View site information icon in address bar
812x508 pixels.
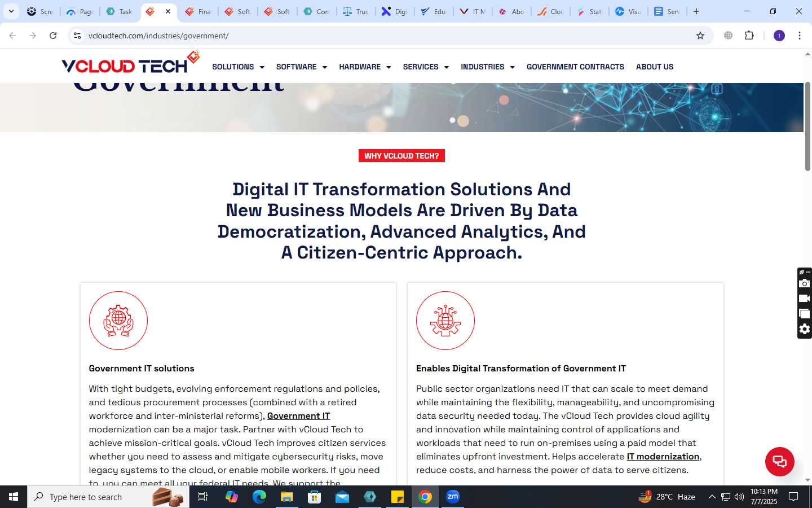[x=77, y=36]
